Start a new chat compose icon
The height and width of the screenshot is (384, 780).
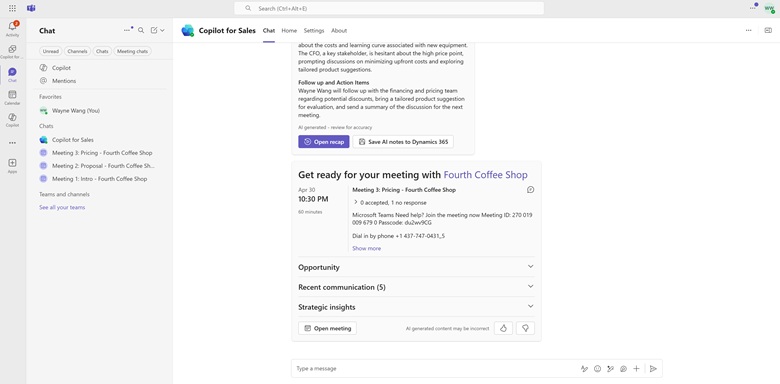point(154,30)
